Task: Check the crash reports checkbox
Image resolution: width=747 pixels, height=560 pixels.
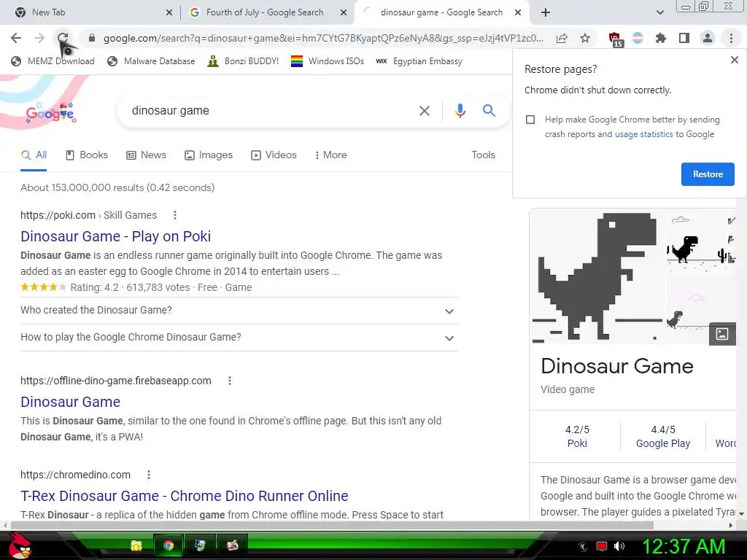Action: point(530,120)
